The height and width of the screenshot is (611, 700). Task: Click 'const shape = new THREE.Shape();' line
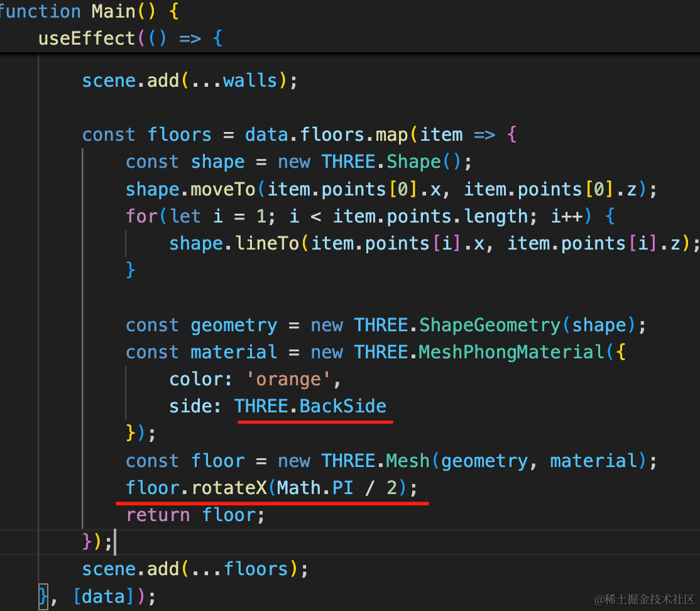pyautogui.click(x=298, y=162)
